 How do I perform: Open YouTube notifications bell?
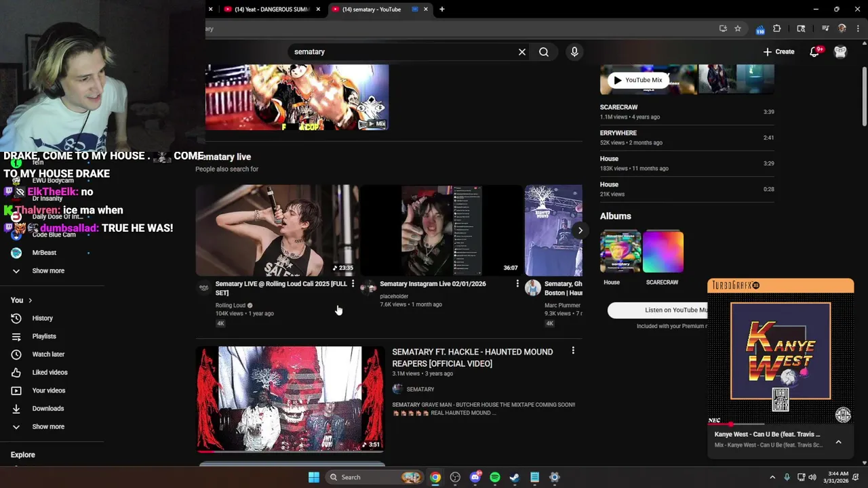815,52
